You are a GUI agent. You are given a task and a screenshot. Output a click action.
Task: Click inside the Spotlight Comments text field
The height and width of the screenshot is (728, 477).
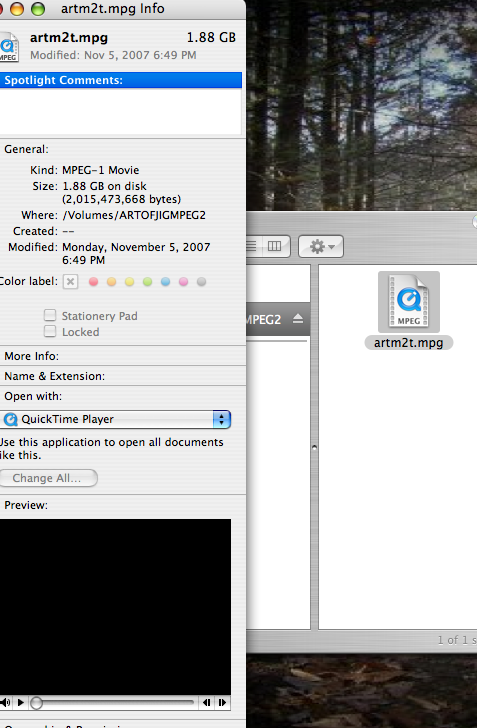[120, 111]
